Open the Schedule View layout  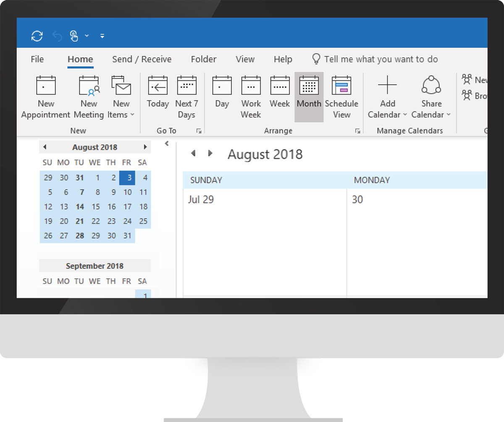[x=341, y=86]
